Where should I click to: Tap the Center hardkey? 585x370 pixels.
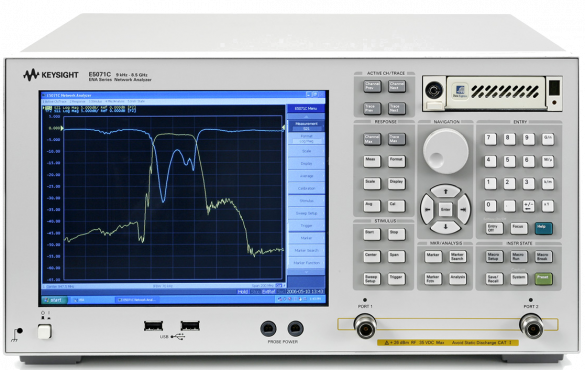point(372,257)
